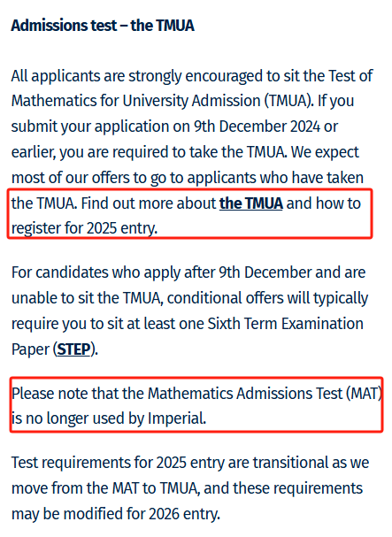Viewport: 392px width, 537px height.
Task: Click the words "Sixth Term Examination"
Action: click(x=286, y=324)
